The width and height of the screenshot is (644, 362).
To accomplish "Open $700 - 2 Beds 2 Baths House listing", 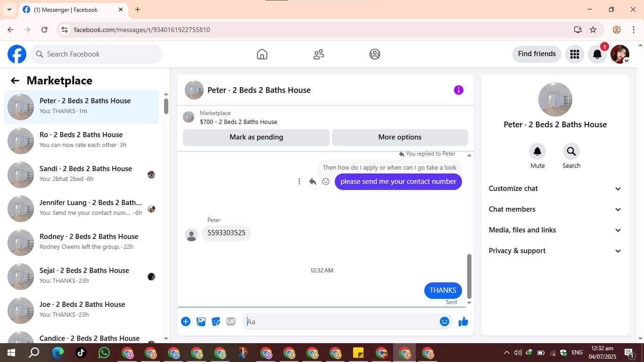I will click(239, 122).
